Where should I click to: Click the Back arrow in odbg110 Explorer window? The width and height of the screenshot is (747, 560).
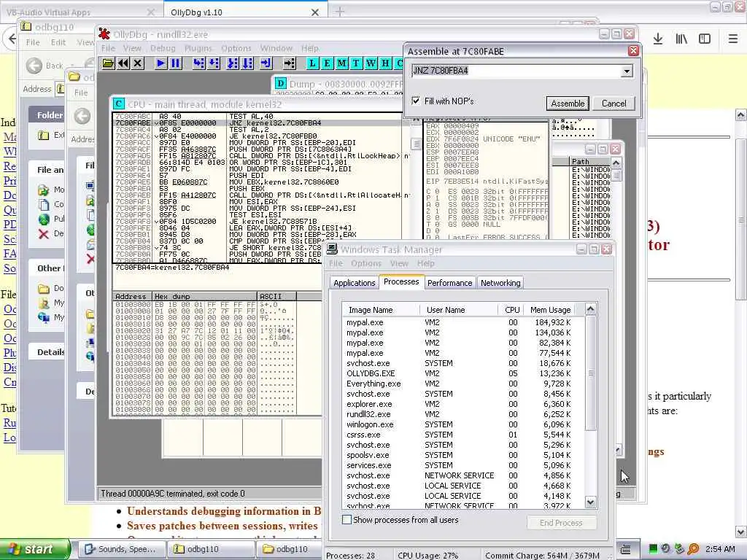click(34, 65)
